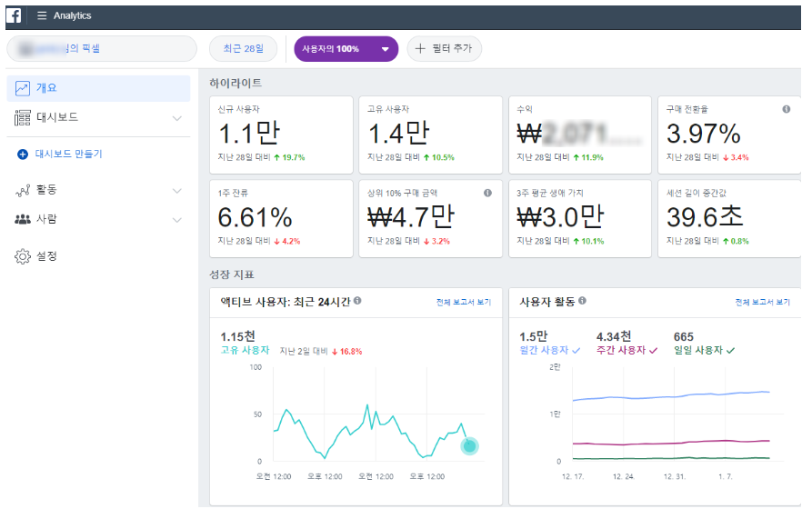Click the plus icon beside 대시보드 만들기
The image size is (812, 519).
pos(23,155)
